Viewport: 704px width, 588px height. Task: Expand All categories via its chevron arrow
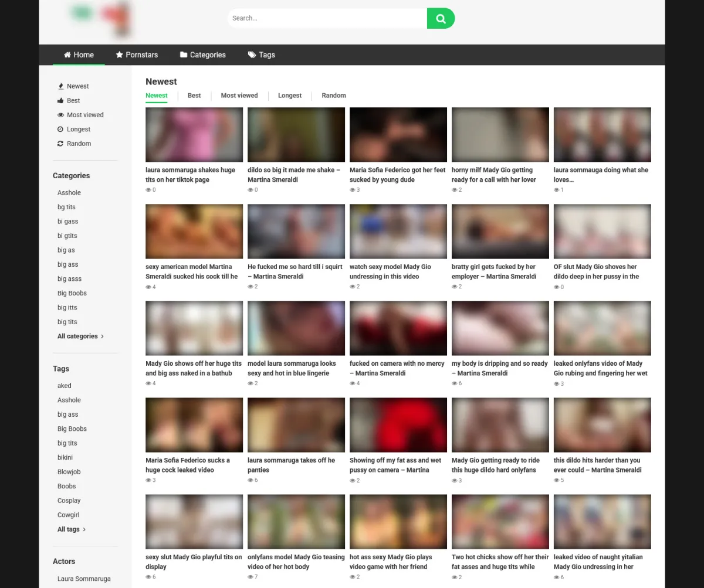tap(102, 337)
